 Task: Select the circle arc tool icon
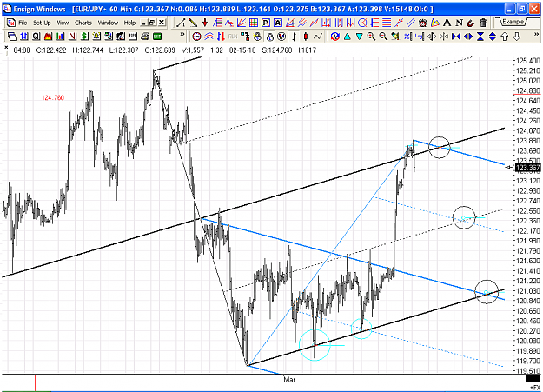(x=362, y=23)
